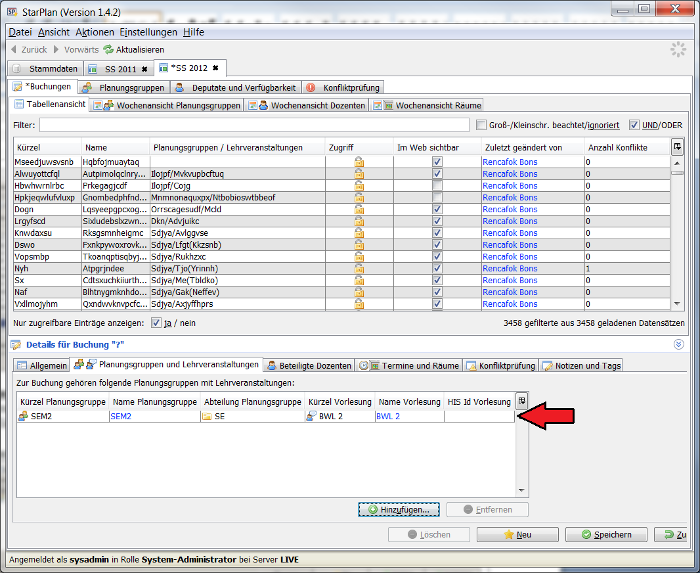Switch to the Stammdaten tab
Viewport: 700px width, 573px height.
point(46,69)
